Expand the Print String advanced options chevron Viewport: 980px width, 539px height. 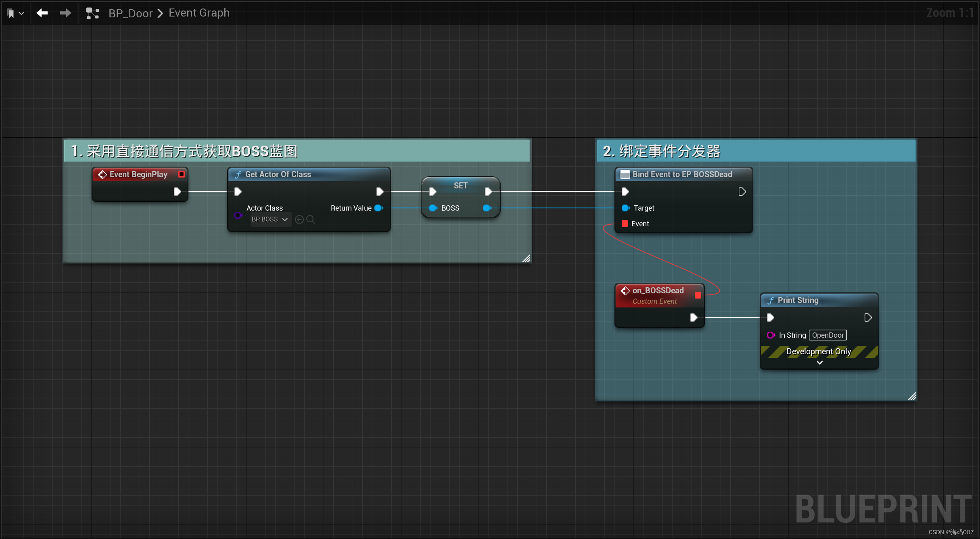tap(819, 363)
